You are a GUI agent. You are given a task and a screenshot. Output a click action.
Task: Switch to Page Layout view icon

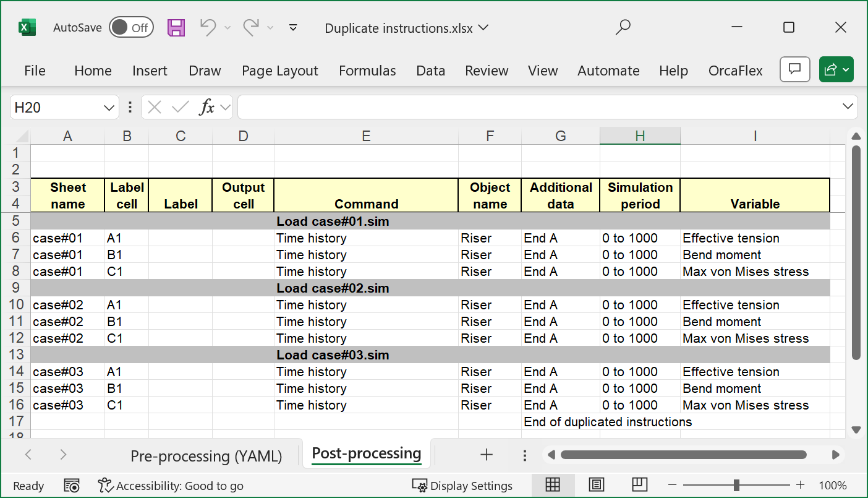(x=596, y=486)
